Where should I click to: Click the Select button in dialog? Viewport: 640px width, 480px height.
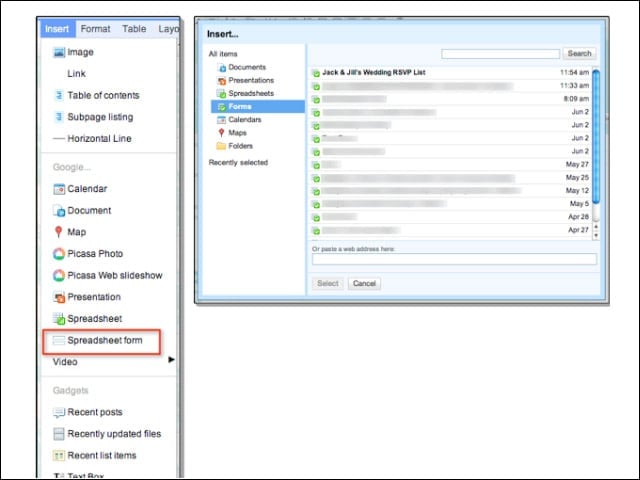(x=328, y=283)
